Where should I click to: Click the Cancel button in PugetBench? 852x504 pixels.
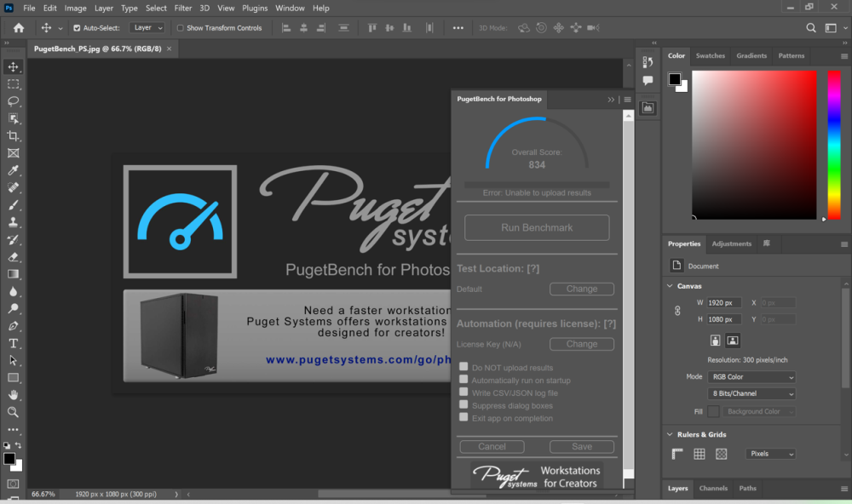click(492, 446)
